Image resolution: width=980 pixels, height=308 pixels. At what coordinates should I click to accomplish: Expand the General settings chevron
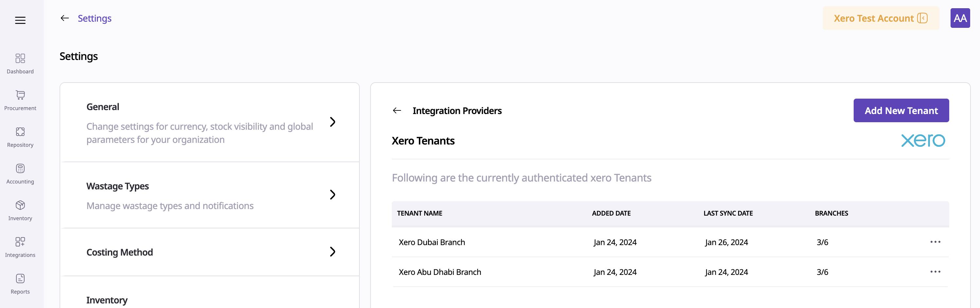(333, 122)
